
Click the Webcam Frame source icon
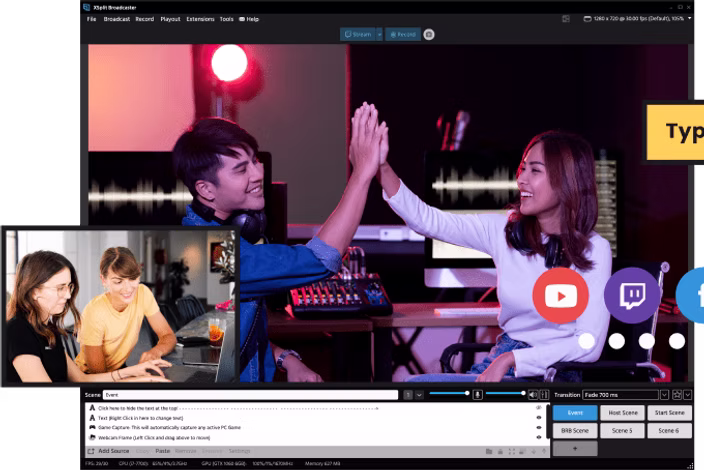click(x=92, y=437)
